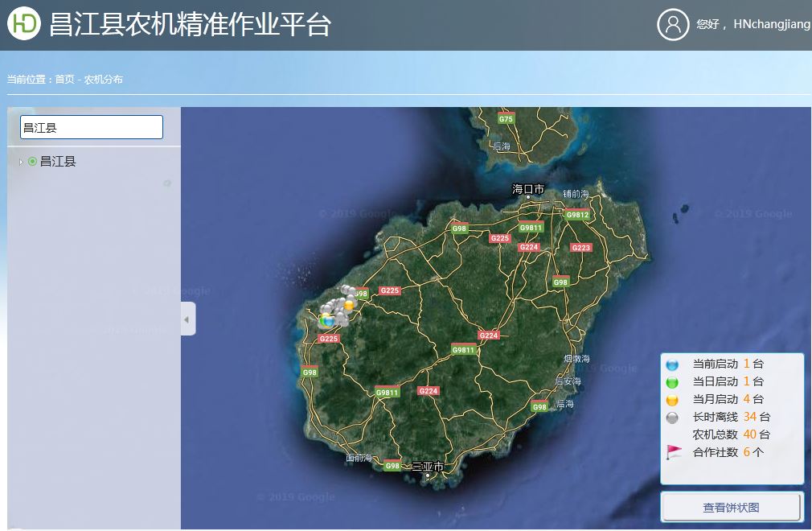Click blue 当前启动 legend icon
This screenshot has height=531, width=812.
[x=673, y=364]
